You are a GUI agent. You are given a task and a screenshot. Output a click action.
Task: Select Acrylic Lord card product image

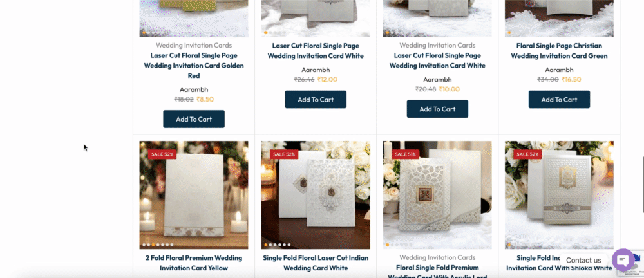pyautogui.click(x=437, y=195)
